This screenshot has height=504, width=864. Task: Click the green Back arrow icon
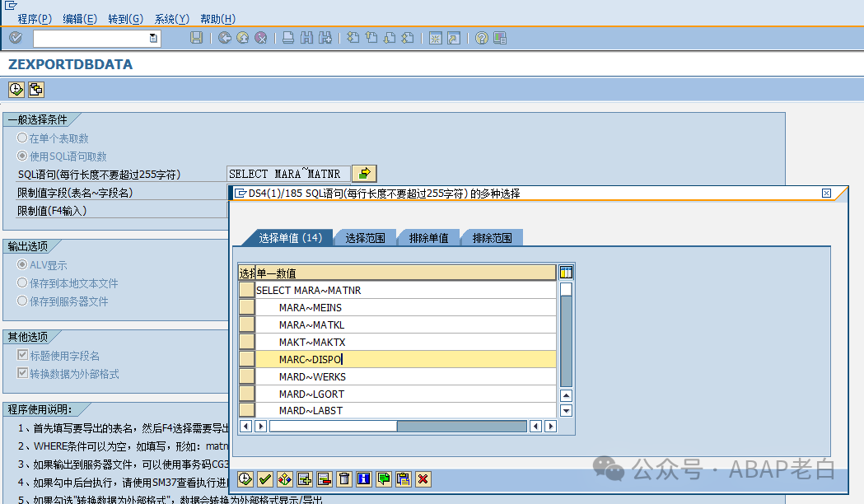(x=224, y=37)
